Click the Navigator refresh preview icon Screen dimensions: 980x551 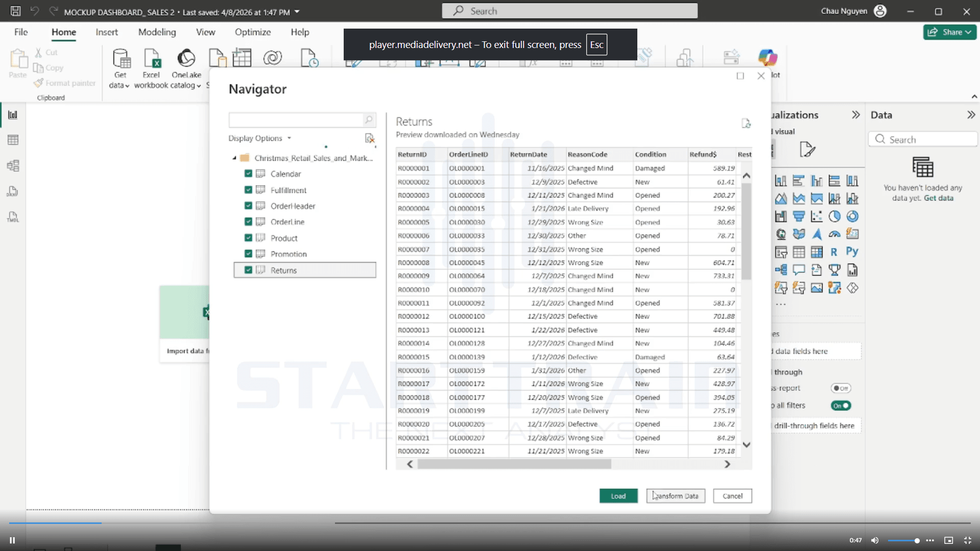[746, 123]
